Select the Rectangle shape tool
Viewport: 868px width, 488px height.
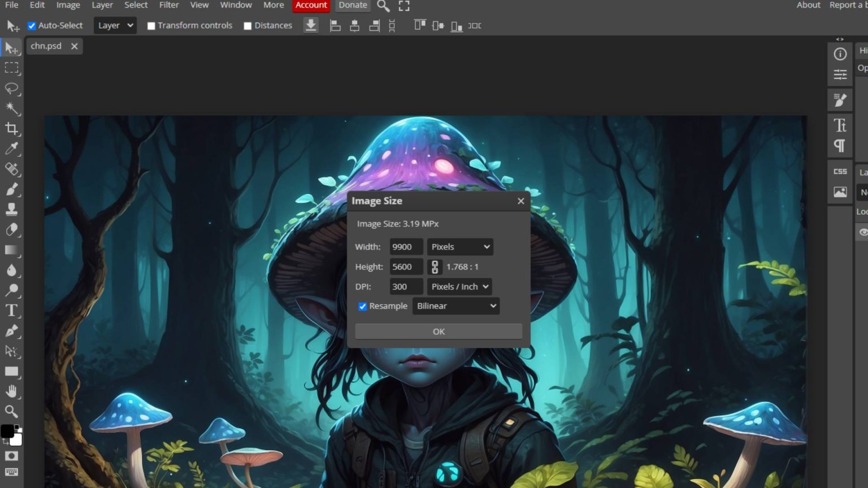pyautogui.click(x=11, y=371)
